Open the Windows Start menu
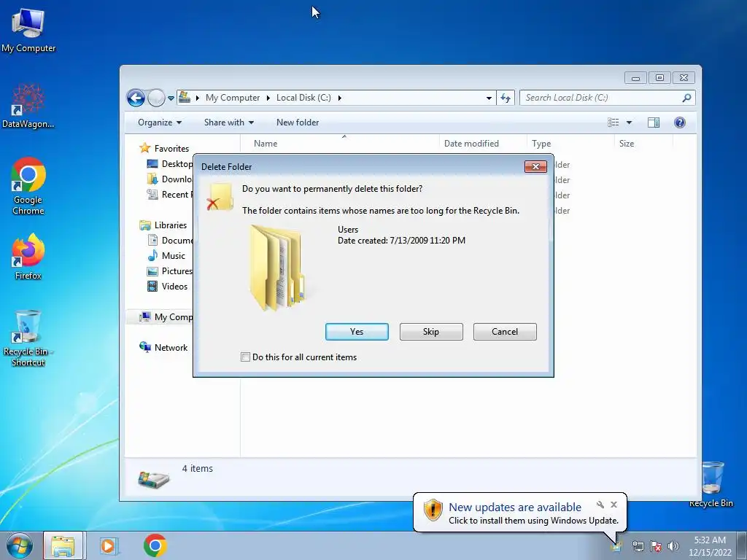 point(20,545)
